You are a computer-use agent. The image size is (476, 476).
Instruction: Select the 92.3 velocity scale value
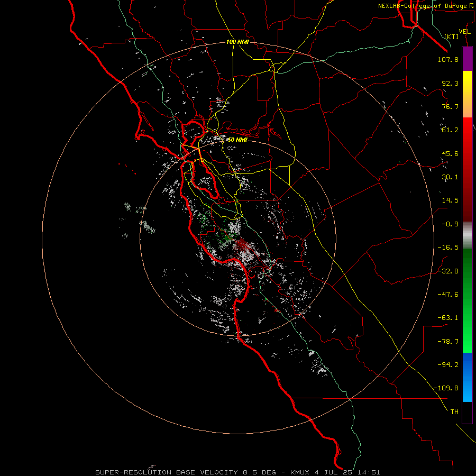tap(450, 83)
